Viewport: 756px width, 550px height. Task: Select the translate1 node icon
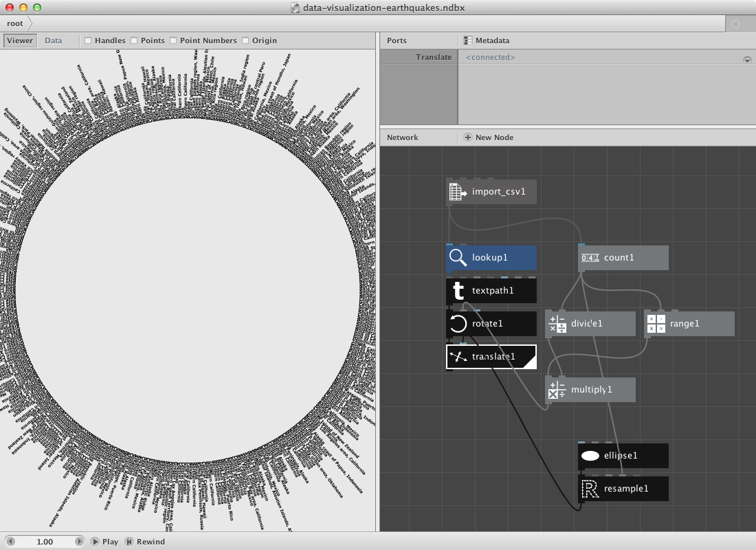coord(458,357)
